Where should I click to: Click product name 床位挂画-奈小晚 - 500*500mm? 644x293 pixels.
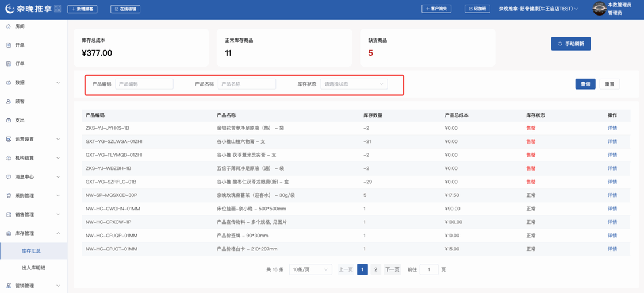coord(251,209)
